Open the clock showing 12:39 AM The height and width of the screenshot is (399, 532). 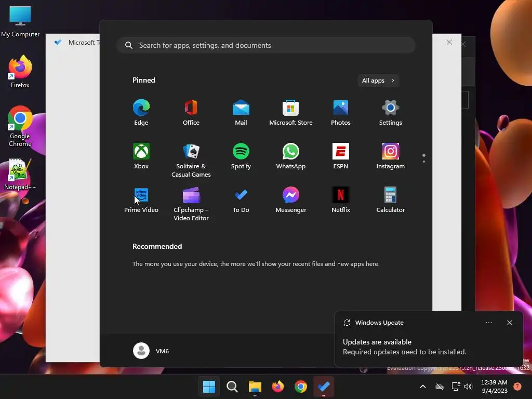[495, 387]
